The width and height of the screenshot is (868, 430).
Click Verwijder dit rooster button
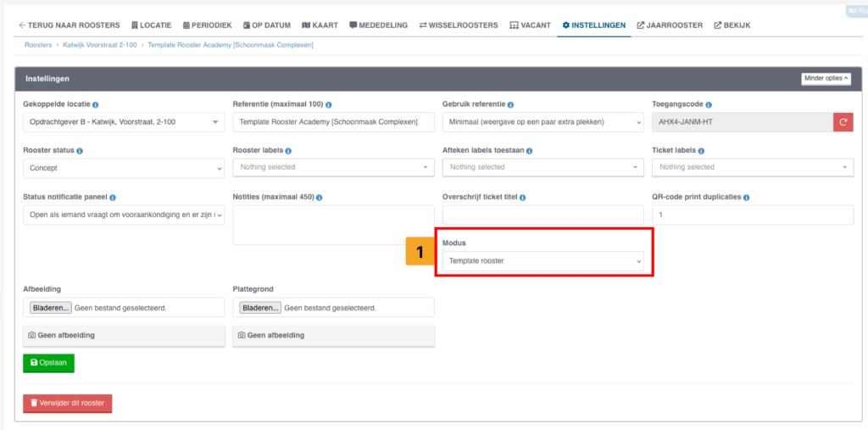click(68, 403)
